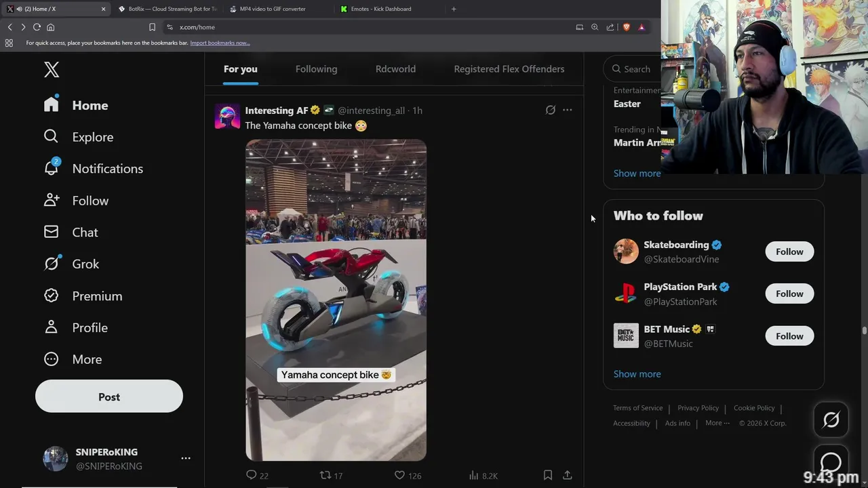Click the floating Grok button at bottom right

coord(831,420)
